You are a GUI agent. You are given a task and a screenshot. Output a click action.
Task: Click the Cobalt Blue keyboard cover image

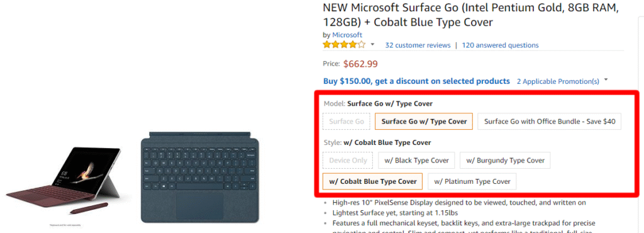200,178
